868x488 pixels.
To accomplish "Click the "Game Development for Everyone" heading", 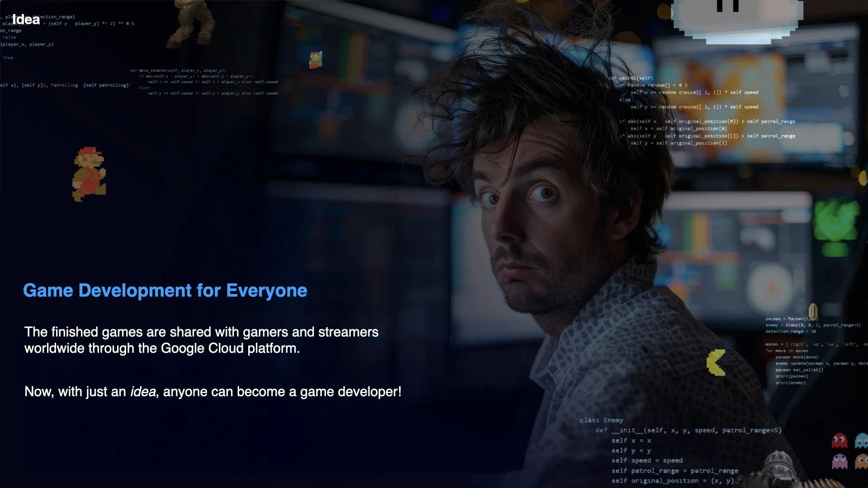I will 165,291.
